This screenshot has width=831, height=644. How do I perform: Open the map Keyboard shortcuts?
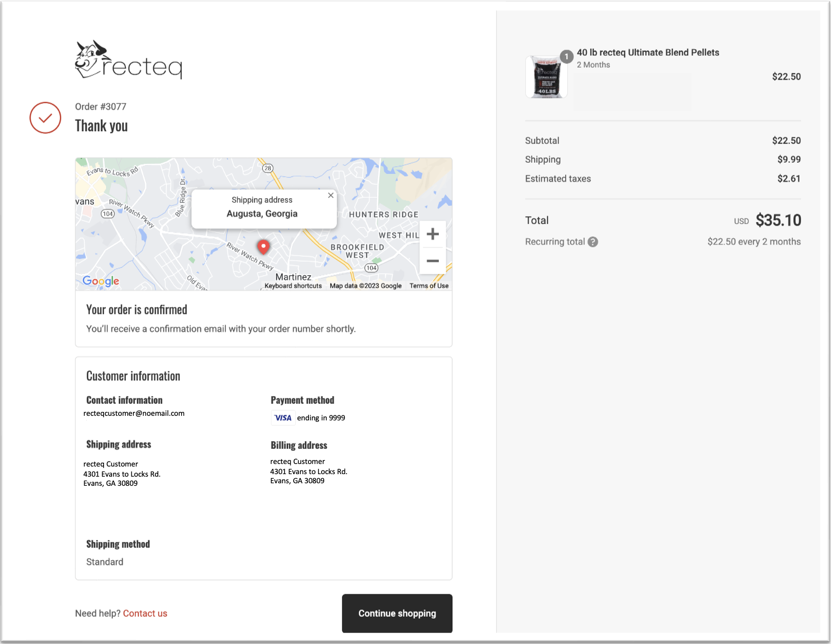[293, 286]
